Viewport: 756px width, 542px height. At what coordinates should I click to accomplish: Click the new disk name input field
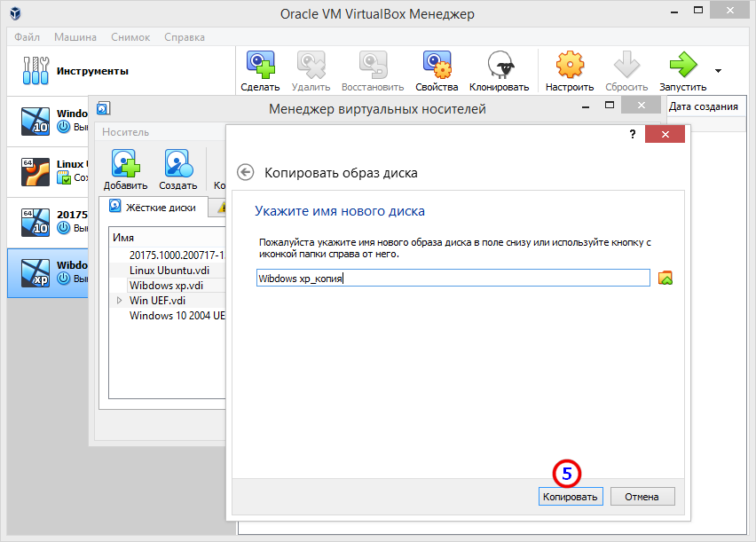pyautogui.click(x=453, y=279)
